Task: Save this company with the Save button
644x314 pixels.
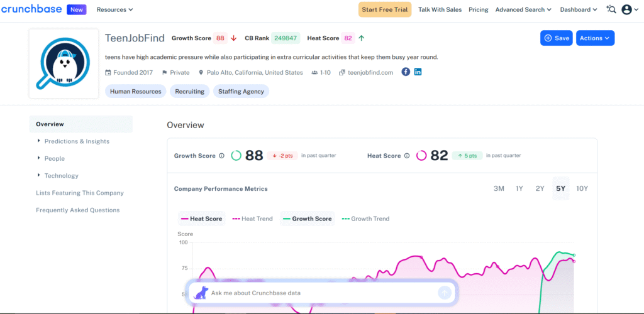Action: pos(556,38)
